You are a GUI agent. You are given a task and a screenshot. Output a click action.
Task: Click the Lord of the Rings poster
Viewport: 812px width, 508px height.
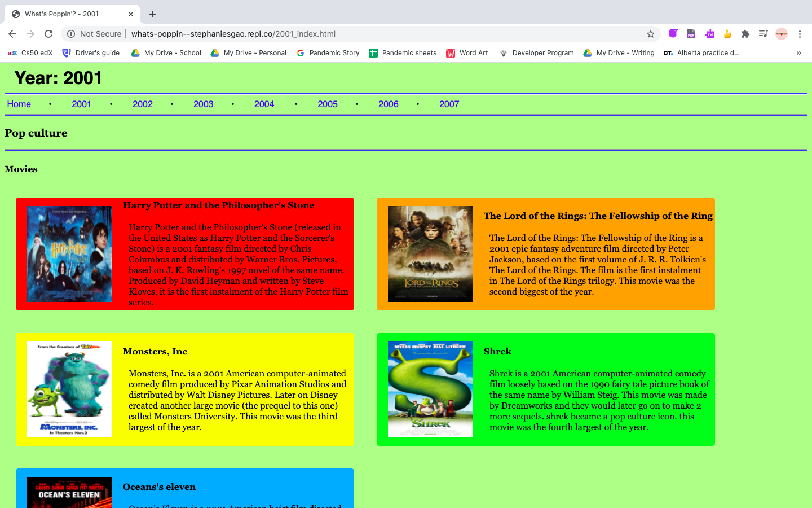click(x=430, y=254)
